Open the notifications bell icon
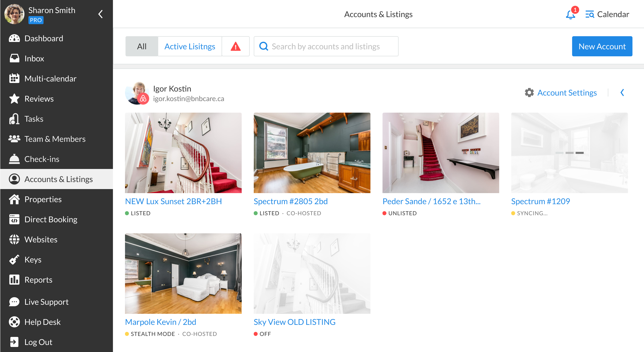The image size is (644, 352). [570, 15]
